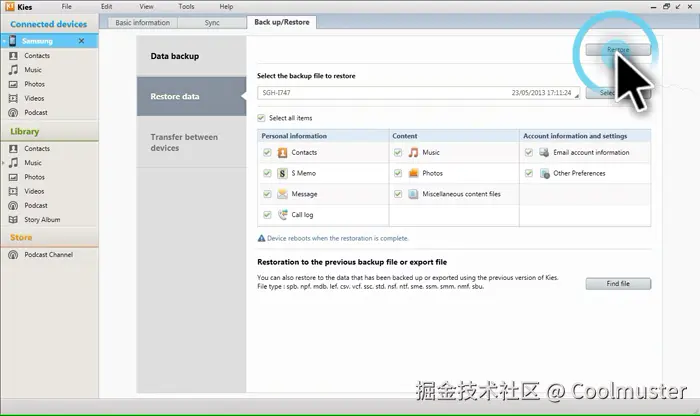Open Transfer between devices section
The height and width of the screenshot is (416, 700).
point(192,142)
